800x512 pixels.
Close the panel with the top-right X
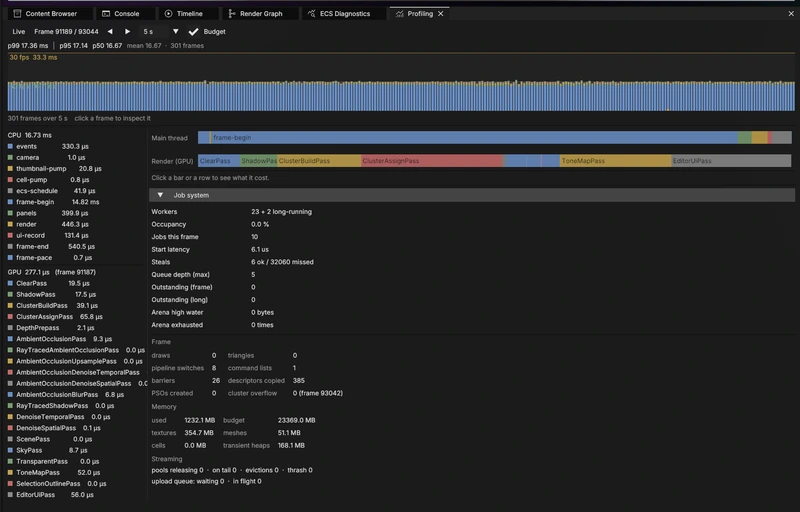(x=791, y=14)
